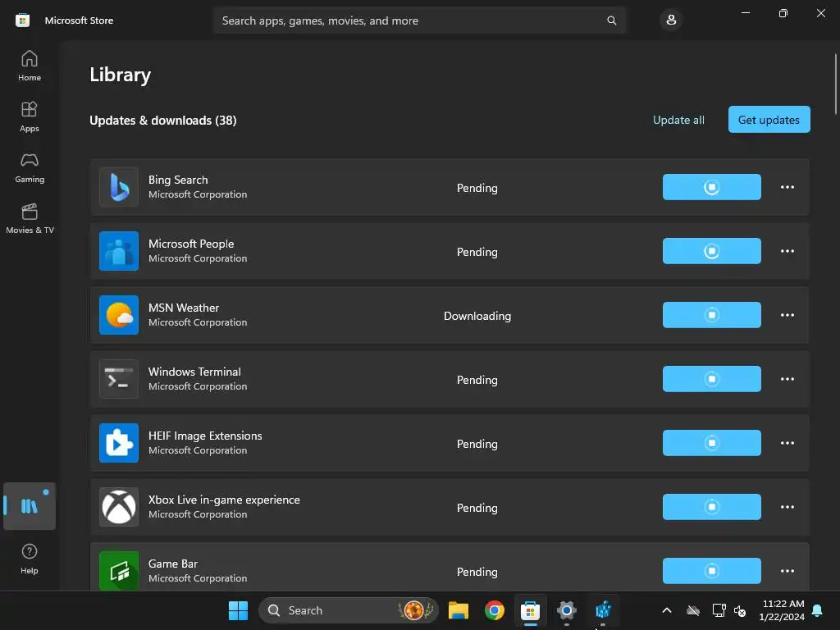The image size is (840, 630).
Task: Stop the HEIF Image Extensions update
Action: click(711, 443)
